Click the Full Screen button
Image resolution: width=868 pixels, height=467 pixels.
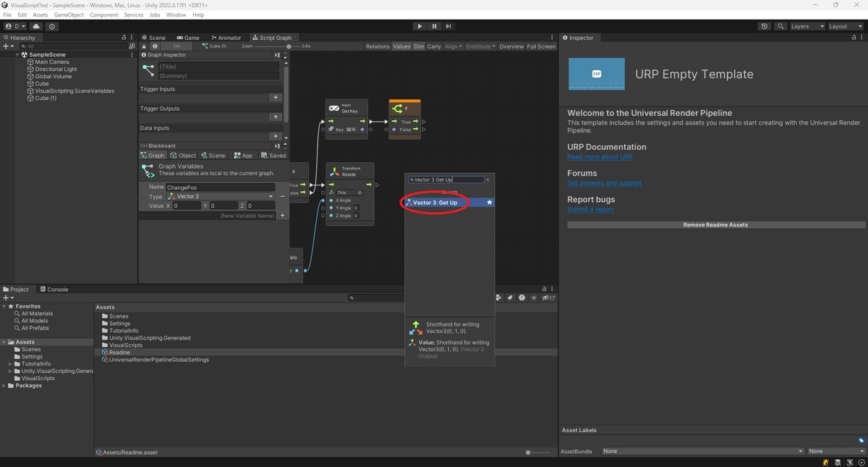point(541,46)
